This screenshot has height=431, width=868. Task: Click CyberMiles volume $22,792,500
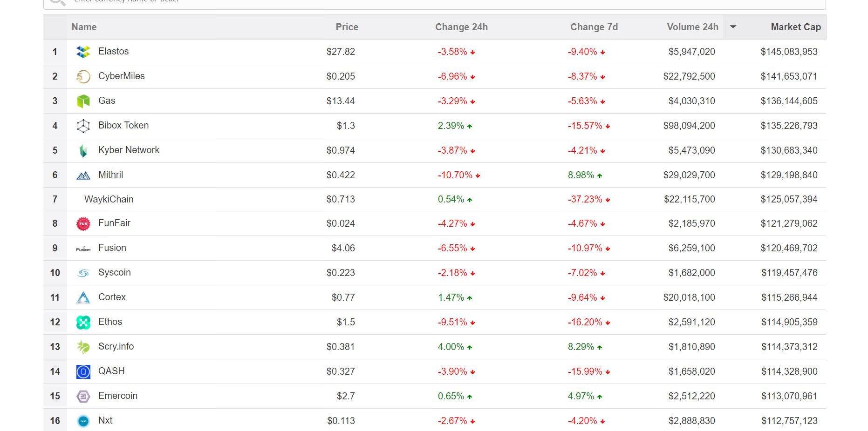click(689, 76)
